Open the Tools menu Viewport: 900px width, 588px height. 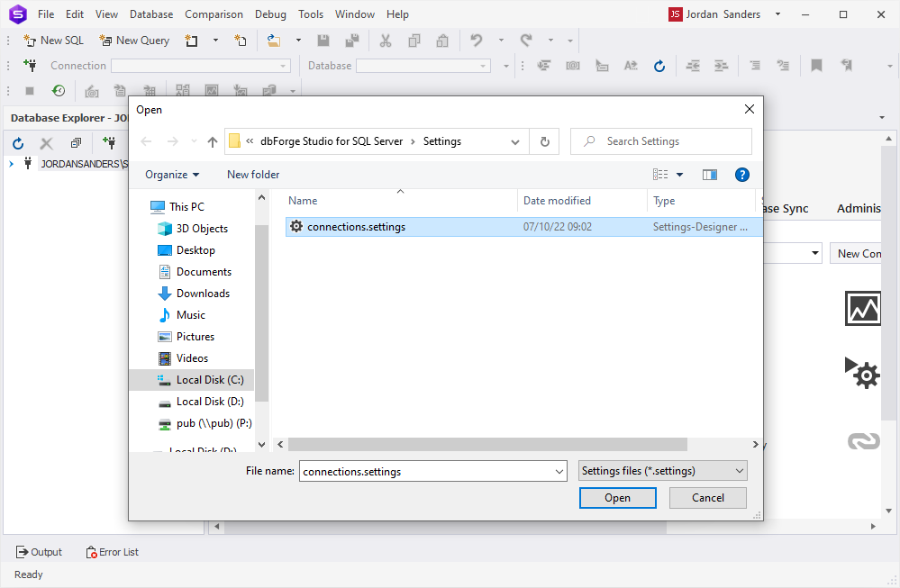coord(311,14)
